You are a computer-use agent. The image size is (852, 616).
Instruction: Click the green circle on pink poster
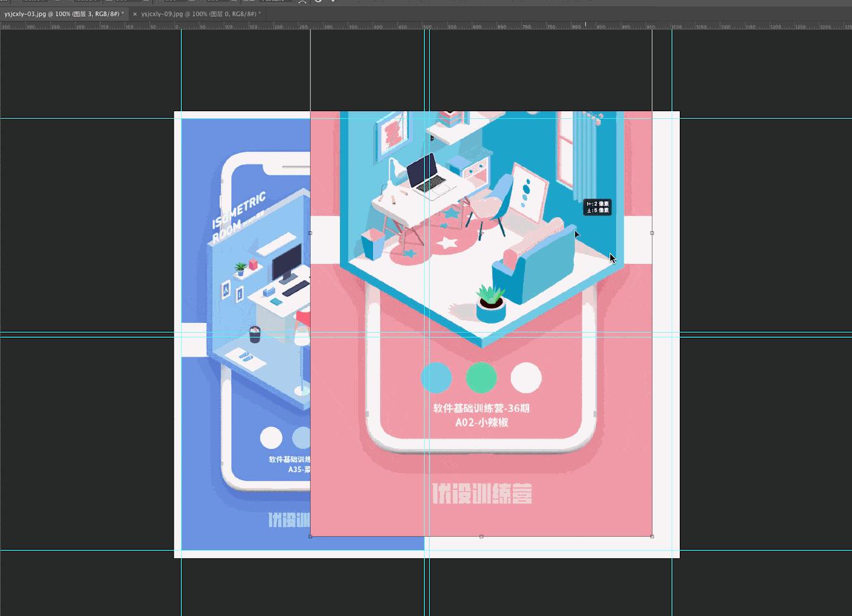[481, 378]
